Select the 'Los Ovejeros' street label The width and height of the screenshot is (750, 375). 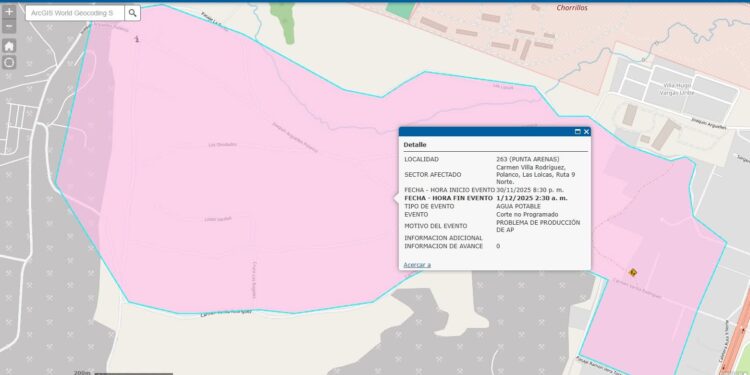222,144
